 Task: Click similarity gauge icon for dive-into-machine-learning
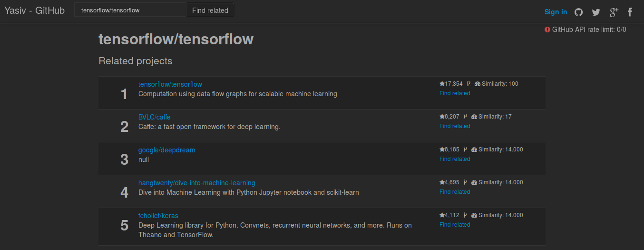tap(474, 182)
